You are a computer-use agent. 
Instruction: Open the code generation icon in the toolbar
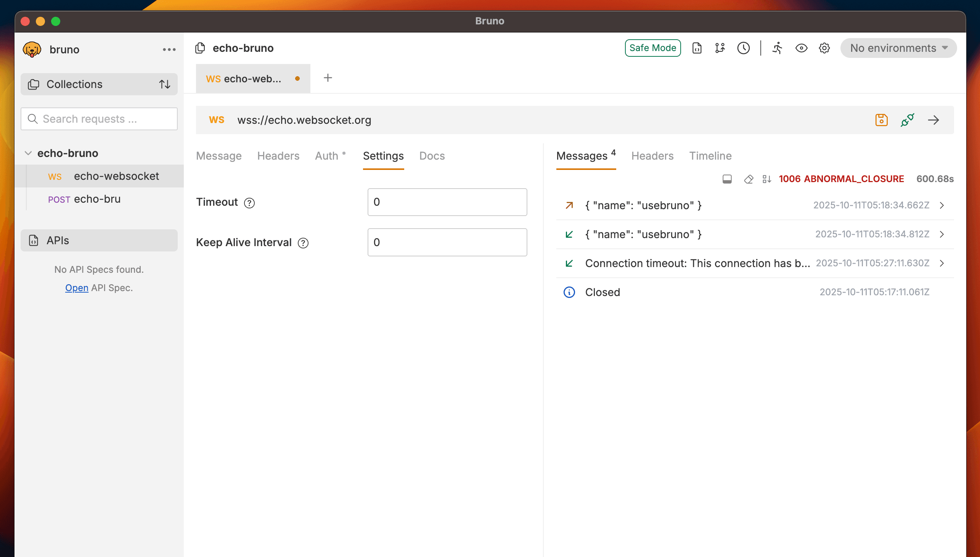pyautogui.click(x=697, y=48)
